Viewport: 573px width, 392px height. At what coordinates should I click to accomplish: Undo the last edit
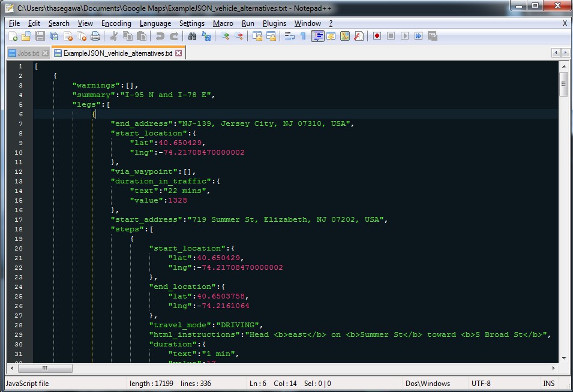point(160,36)
